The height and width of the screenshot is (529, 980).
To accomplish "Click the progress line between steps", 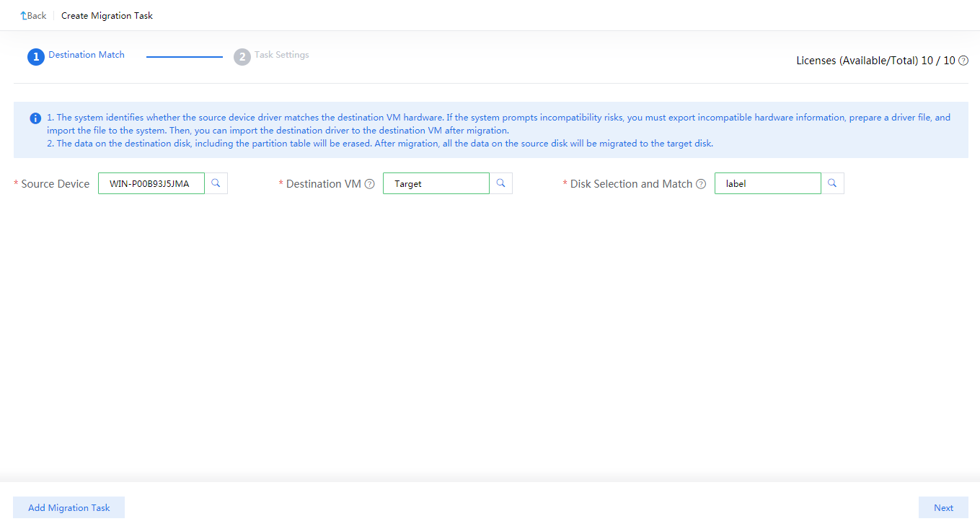I will point(185,56).
